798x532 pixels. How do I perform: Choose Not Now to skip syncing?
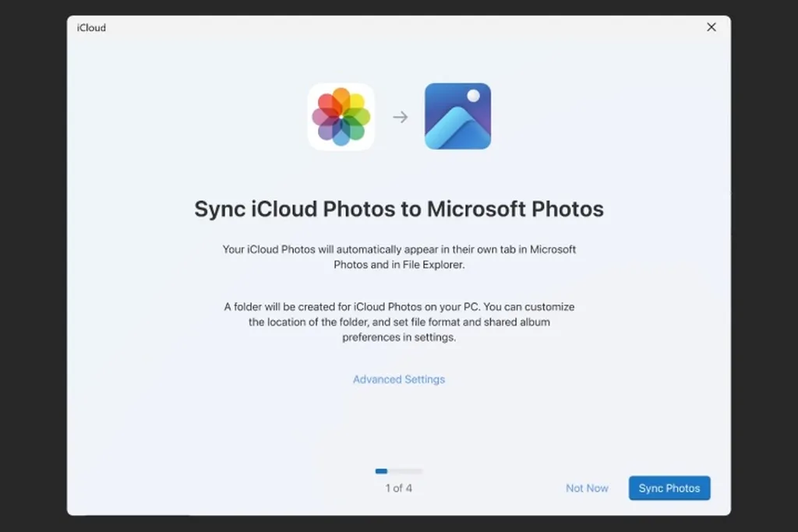[587, 488]
